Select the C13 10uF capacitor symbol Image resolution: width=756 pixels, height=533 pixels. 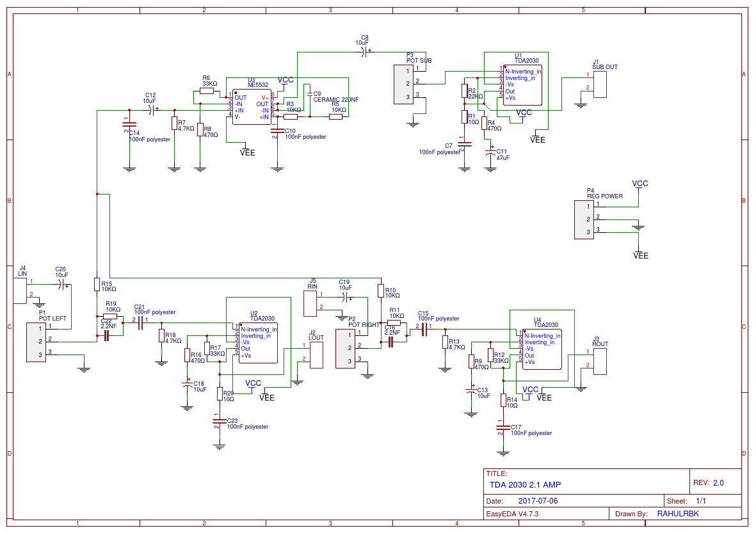(471, 391)
